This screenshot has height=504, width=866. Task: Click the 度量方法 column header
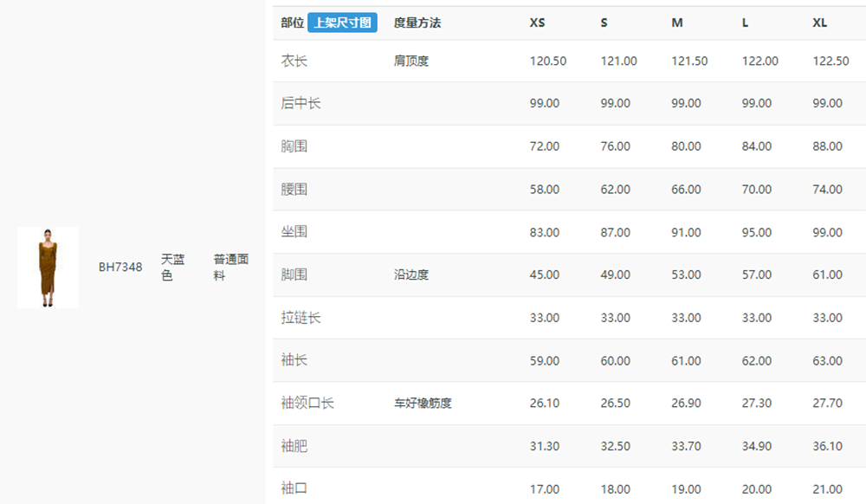(x=417, y=23)
